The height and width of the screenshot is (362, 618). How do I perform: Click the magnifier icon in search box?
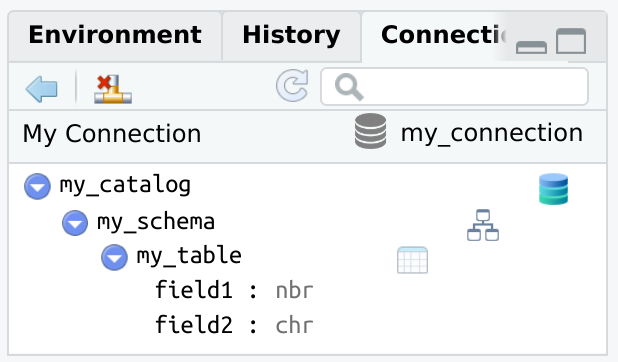coord(349,87)
